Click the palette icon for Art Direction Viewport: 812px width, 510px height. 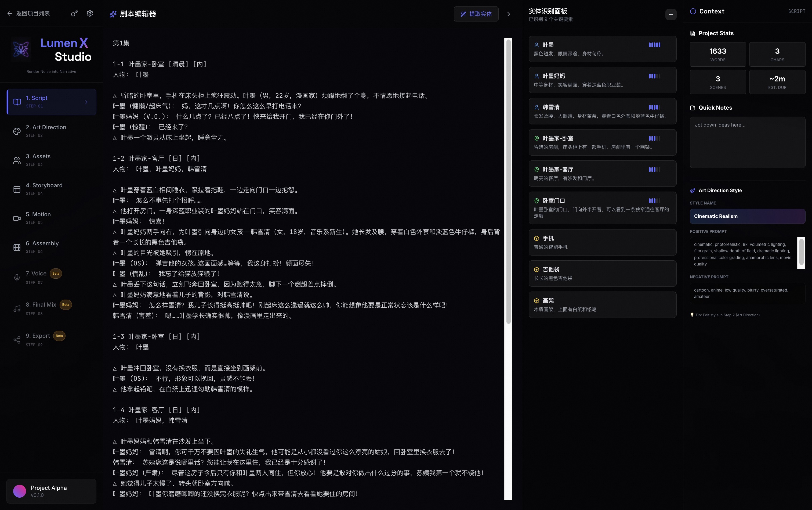[x=17, y=131]
